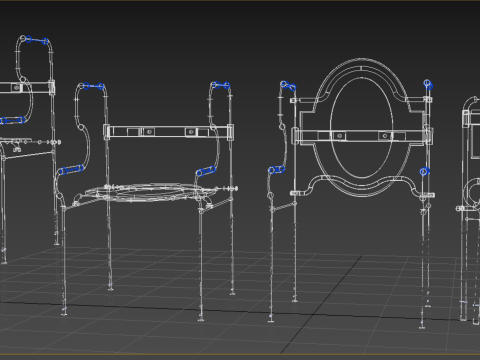480x360 pixels.
Task: Select blue lower-right armrest segment of second chair
Action: pyautogui.click(x=206, y=171)
